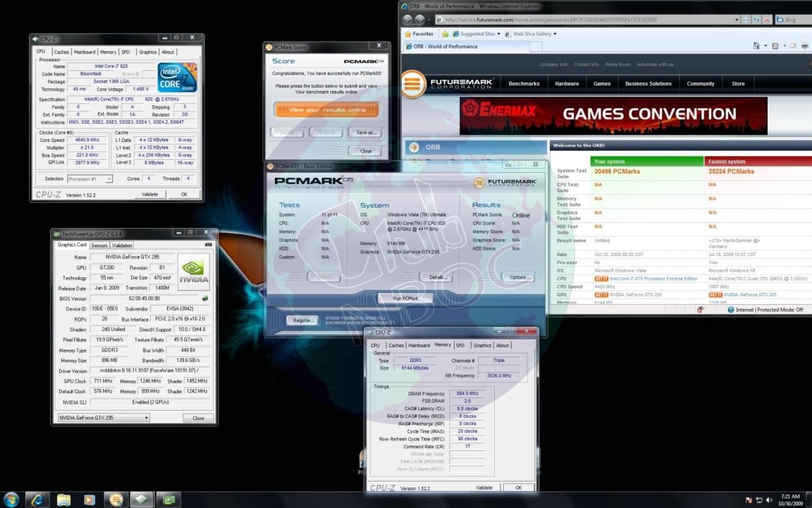This screenshot has width=812, height=508.
Task: Click the GPU-Z screenshot camera icon
Action: pos(208,245)
